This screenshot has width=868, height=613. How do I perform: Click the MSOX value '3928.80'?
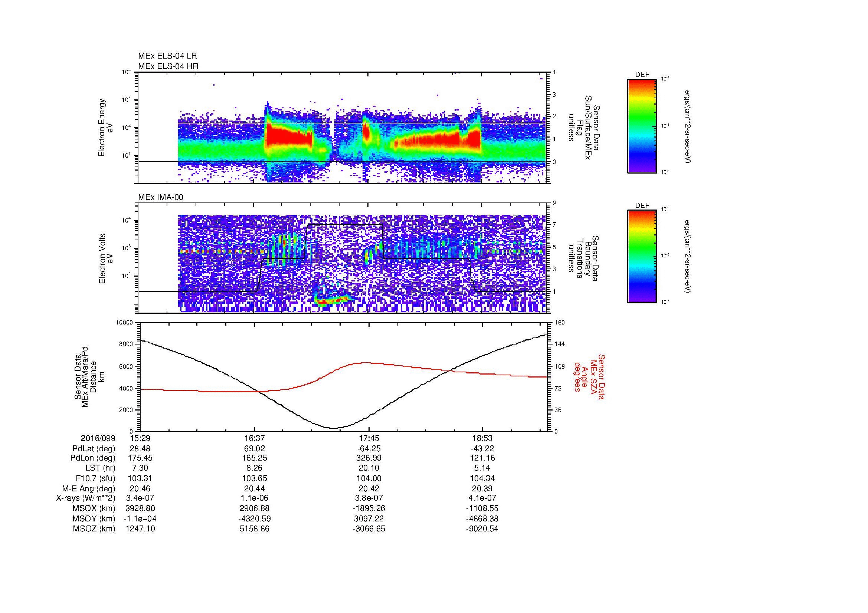pos(140,508)
